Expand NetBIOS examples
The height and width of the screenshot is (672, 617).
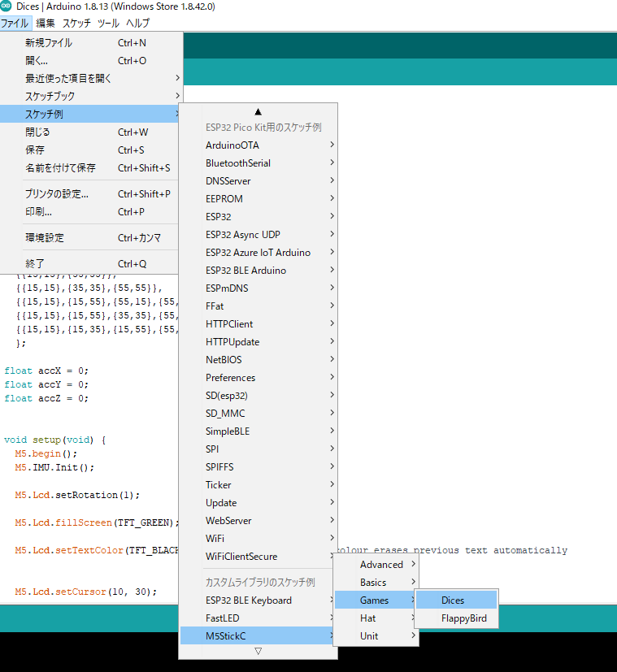tap(259, 360)
